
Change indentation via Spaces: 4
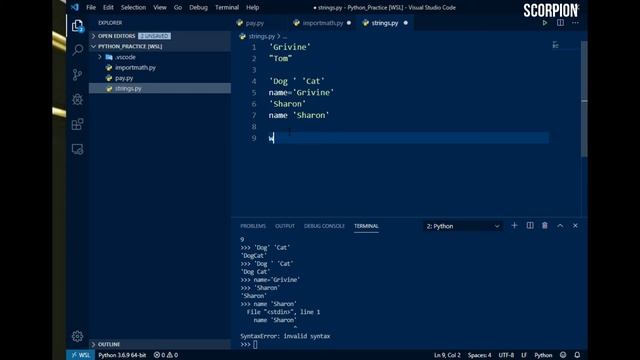(480, 355)
